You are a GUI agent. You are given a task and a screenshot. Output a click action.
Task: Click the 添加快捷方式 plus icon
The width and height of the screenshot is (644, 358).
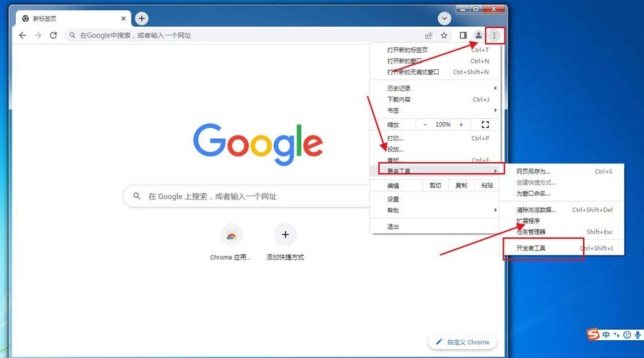pyautogui.click(x=285, y=235)
